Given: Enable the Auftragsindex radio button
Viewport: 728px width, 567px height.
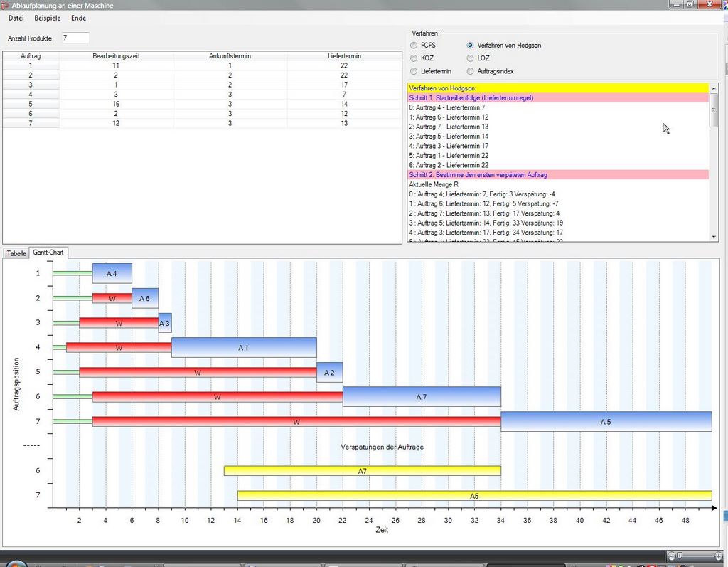Looking at the screenshot, I should pos(471,71).
